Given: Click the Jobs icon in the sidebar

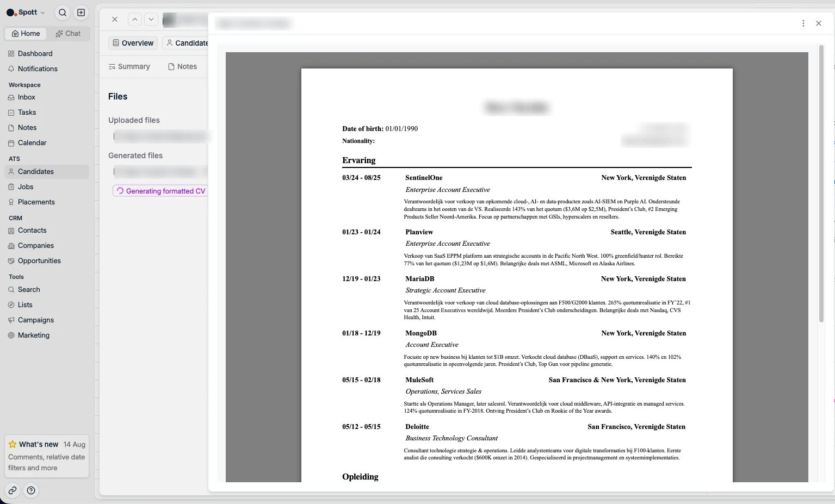Looking at the screenshot, I should point(11,187).
